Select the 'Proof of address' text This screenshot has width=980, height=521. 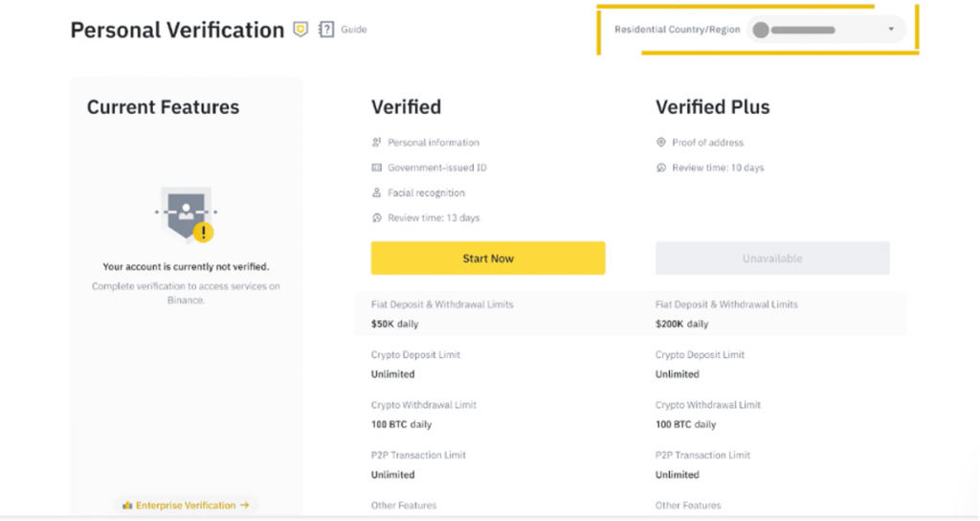coord(707,143)
